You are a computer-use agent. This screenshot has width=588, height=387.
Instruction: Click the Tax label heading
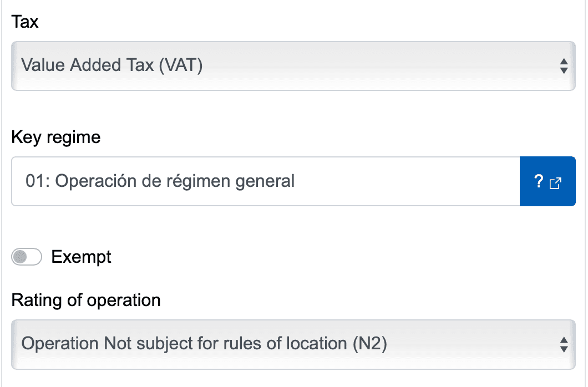pyautogui.click(x=24, y=21)
